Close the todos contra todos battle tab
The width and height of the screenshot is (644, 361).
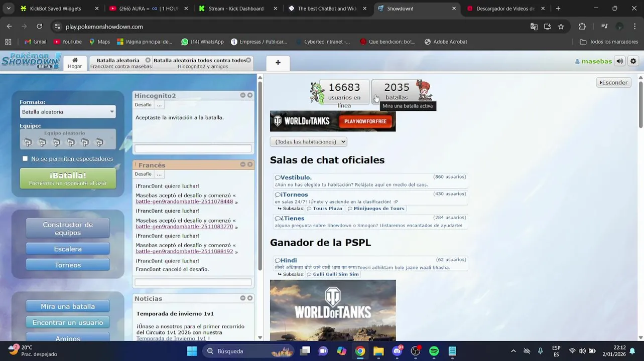tap(248, 60)
